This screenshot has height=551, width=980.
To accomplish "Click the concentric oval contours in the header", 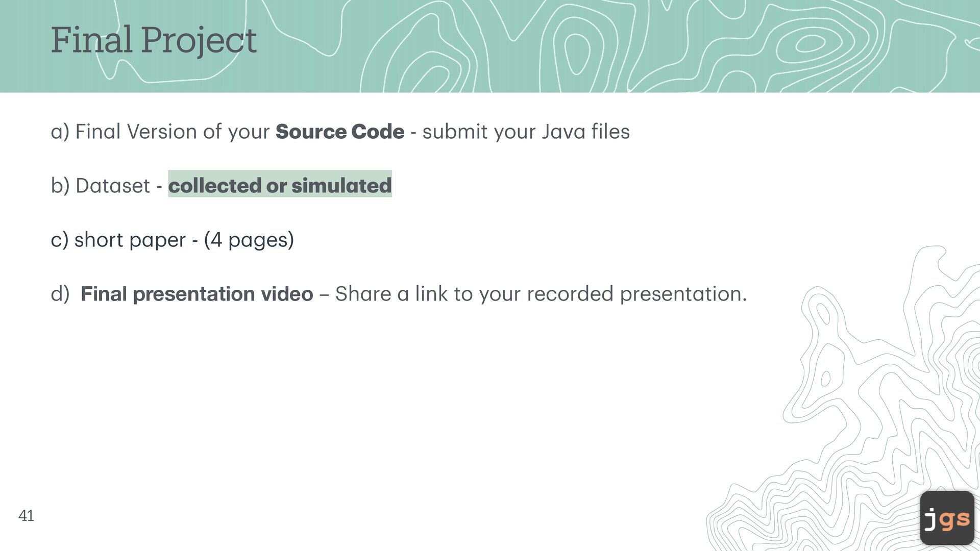I will coord(811,44).
